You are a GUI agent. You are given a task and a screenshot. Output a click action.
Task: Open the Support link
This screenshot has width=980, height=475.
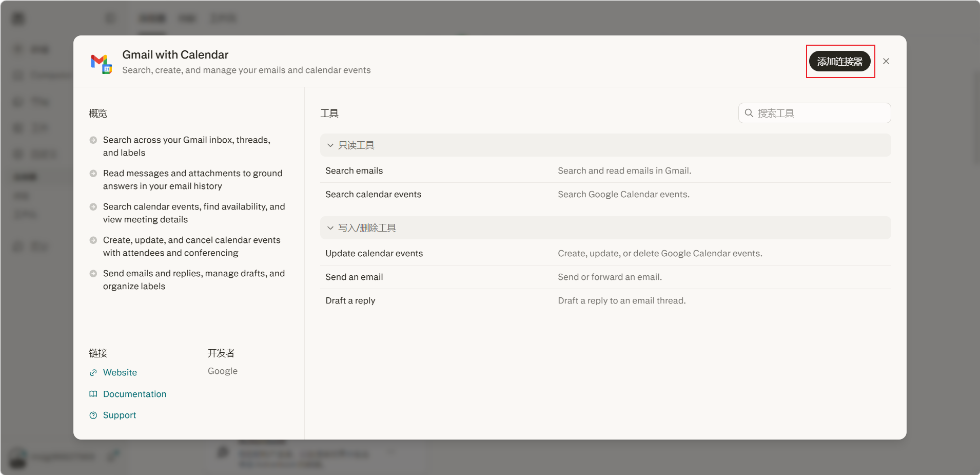(120, 415)
